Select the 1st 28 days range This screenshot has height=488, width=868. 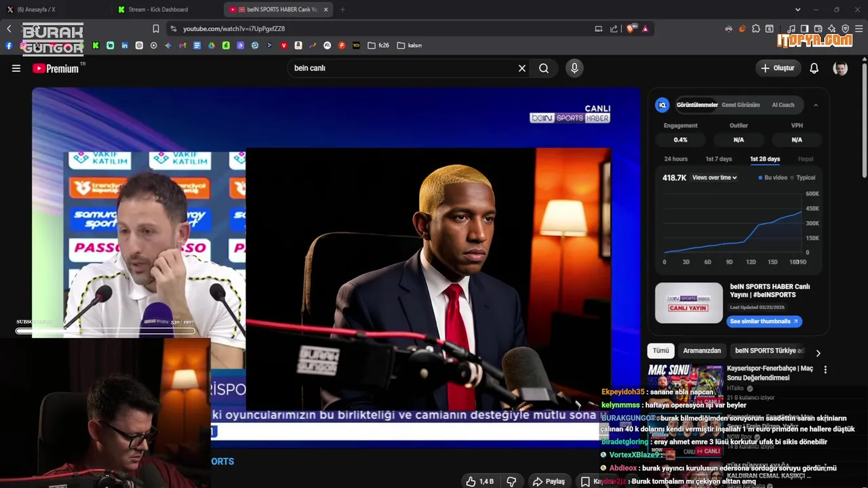coord(765,159)
